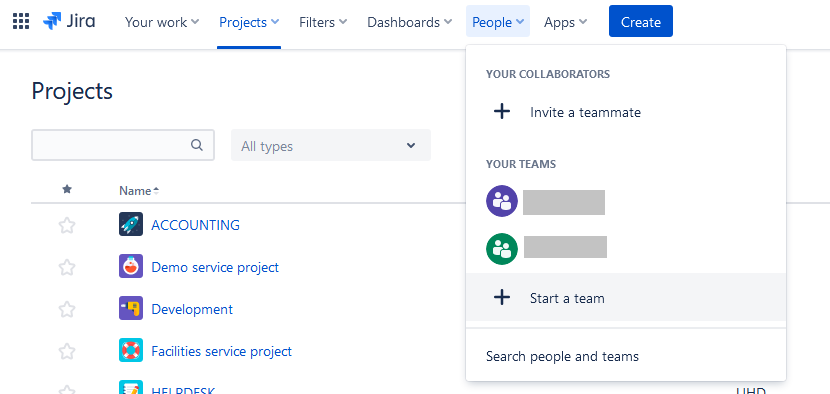Viewport: 830px width, 394px height.
Task: Click the Jira logo
Action: [69, 22]
